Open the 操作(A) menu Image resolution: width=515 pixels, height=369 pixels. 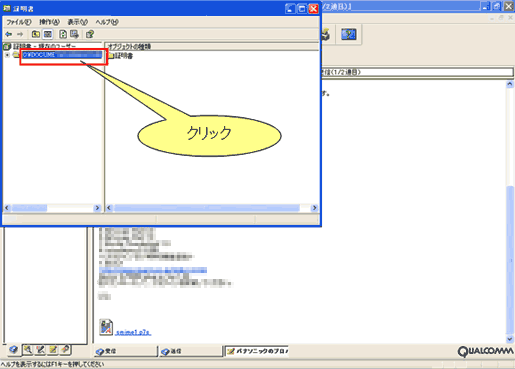(x=49, y=22)
